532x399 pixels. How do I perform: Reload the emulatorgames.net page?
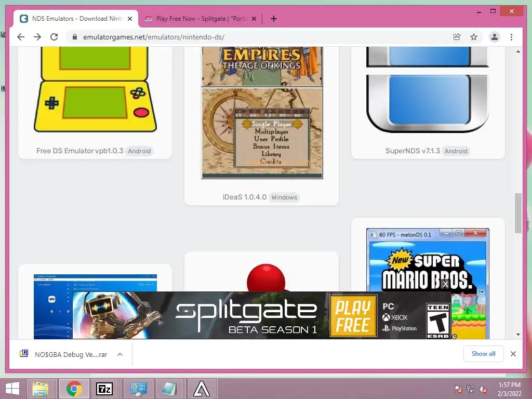[x=54, y=37]
